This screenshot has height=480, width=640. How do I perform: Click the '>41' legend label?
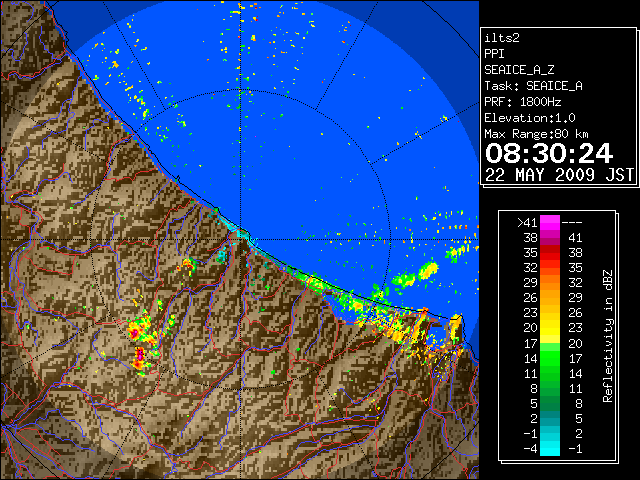click(527, 223)
